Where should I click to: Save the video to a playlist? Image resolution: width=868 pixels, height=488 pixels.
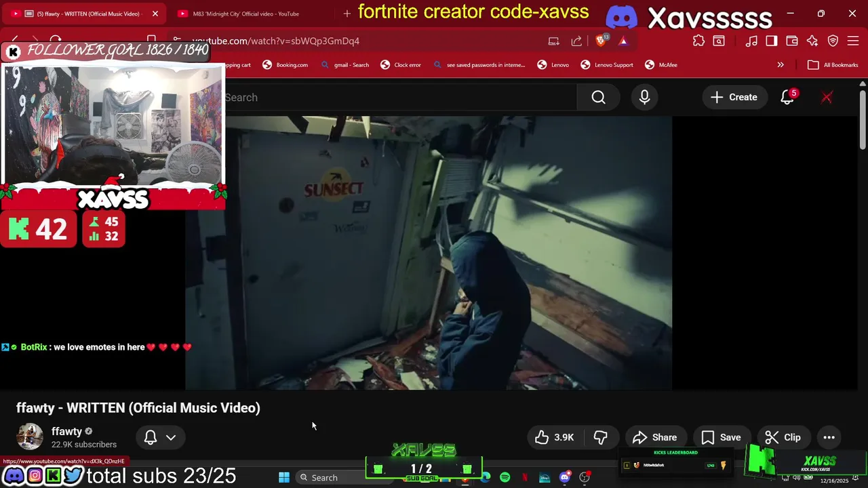[722, 437]
